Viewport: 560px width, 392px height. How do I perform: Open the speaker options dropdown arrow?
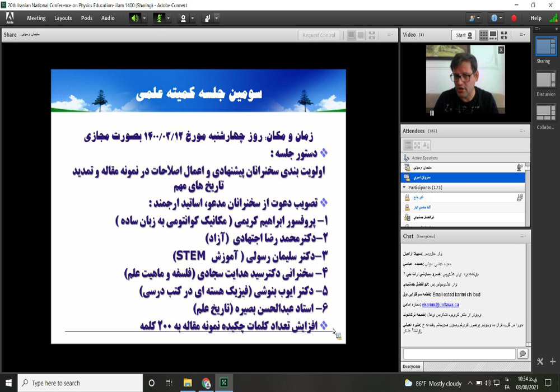point(144,18)
